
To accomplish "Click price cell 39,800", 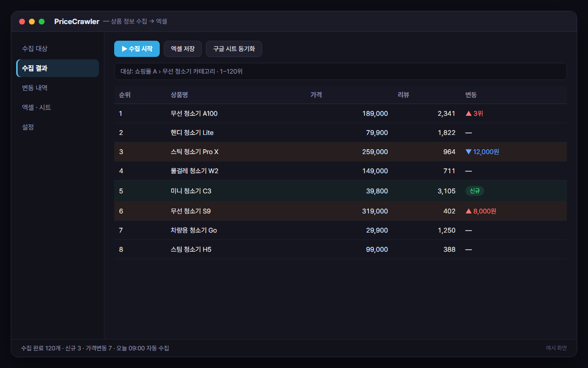I will 377,191.
